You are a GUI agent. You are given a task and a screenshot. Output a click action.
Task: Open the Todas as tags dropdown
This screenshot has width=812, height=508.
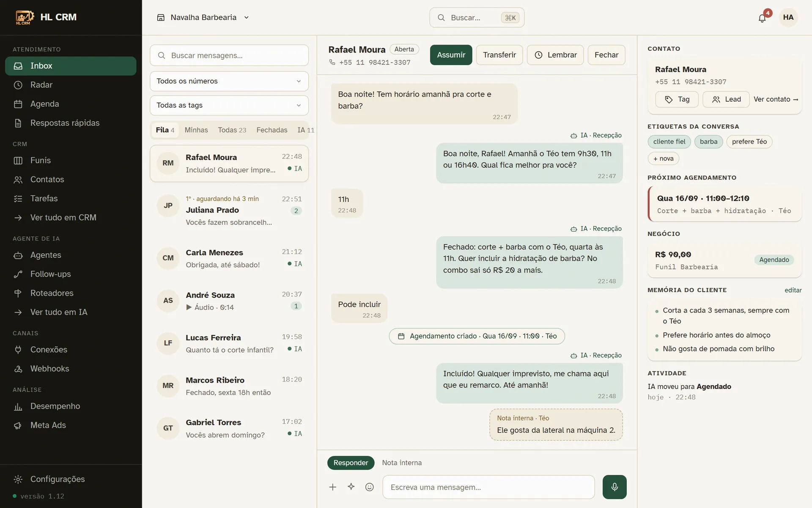[229, 105]
